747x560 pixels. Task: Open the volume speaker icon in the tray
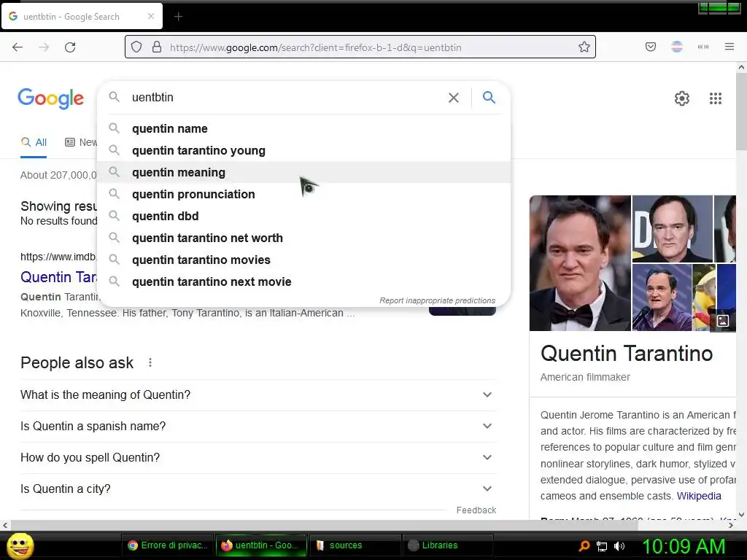(x=619, y=546)
